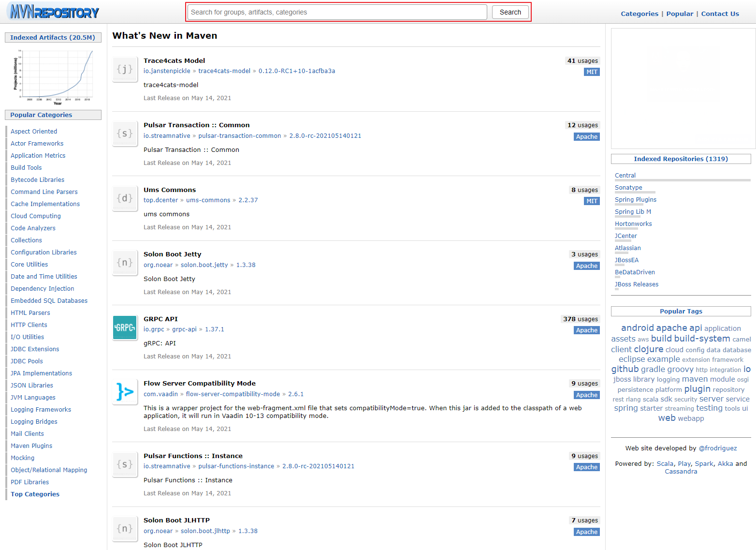Open Top Categories link
The height and width of the screenshot is (550, 756).
click(35, 494)
